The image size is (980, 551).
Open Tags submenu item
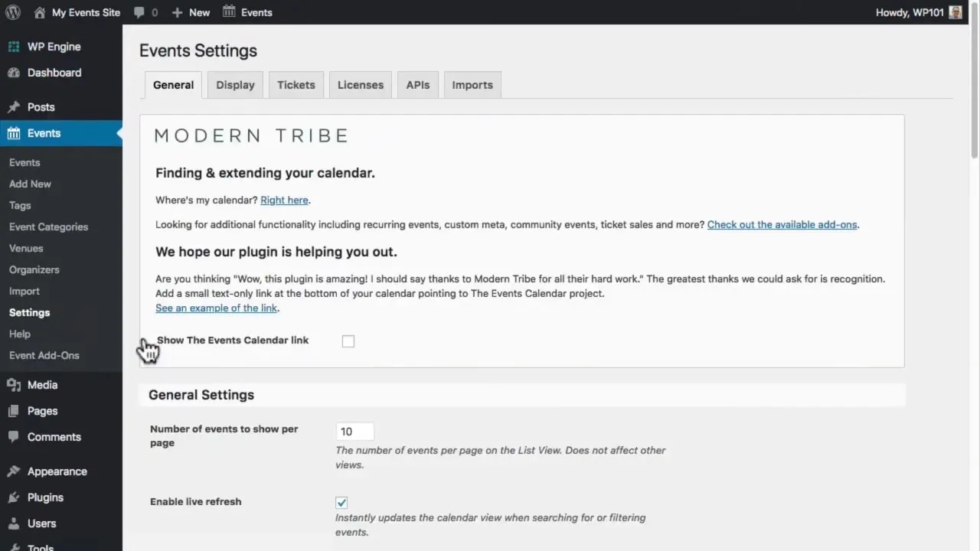click(20, 205)
